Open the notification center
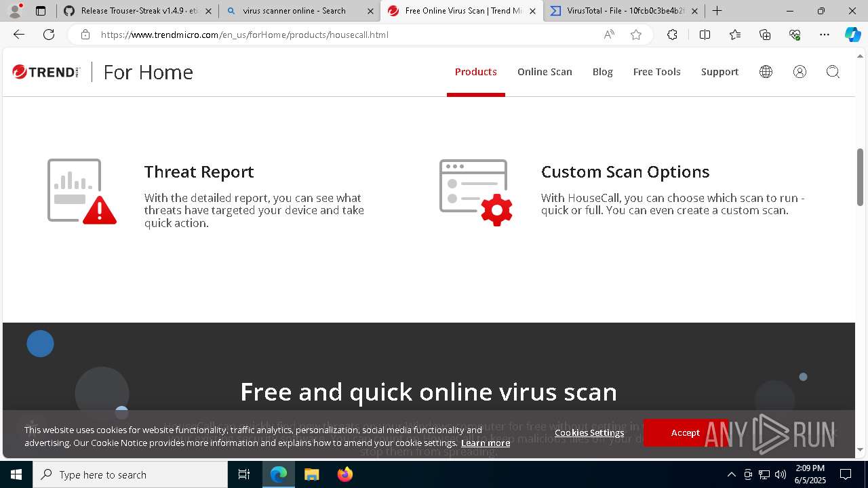 (846, 474)
